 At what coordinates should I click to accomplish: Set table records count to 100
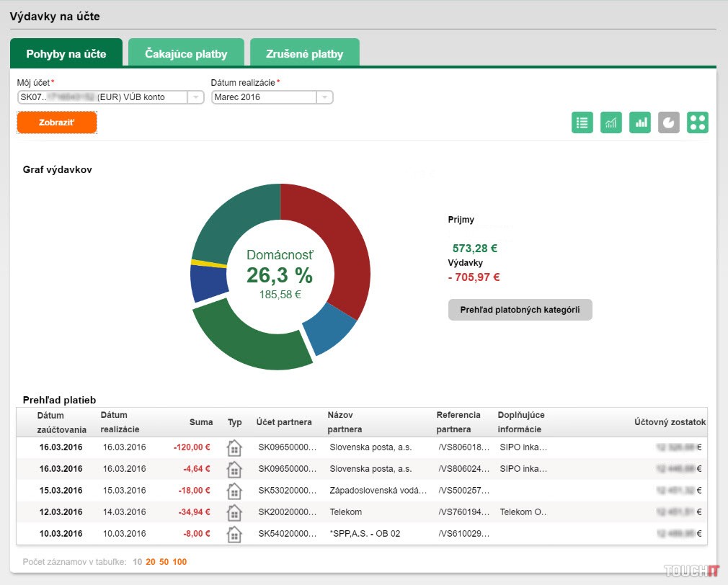coord(179,562)
